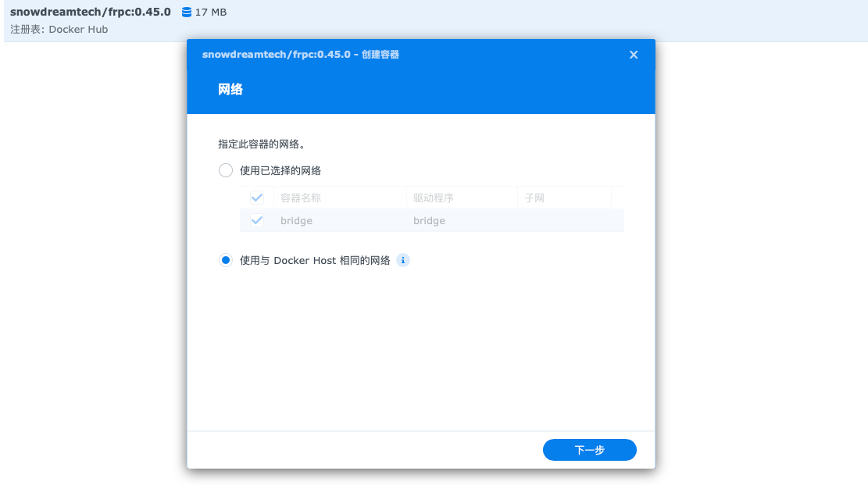Viewport: 868px width, 485px height.
Task: Click the blue database size icon
Action: [186, 12]
